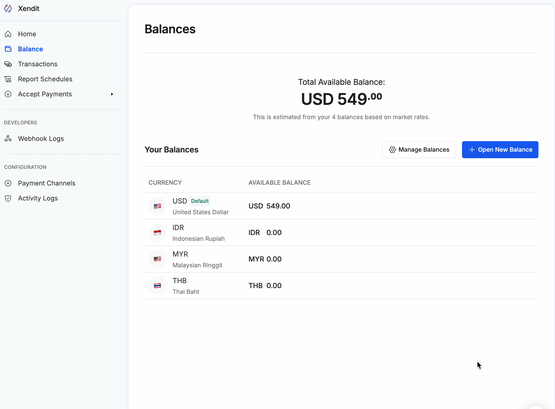Click the Webhook Logs sidebar link
Image resolution: width=555 pixels, height=409 pixels.
tap(41, 139)
